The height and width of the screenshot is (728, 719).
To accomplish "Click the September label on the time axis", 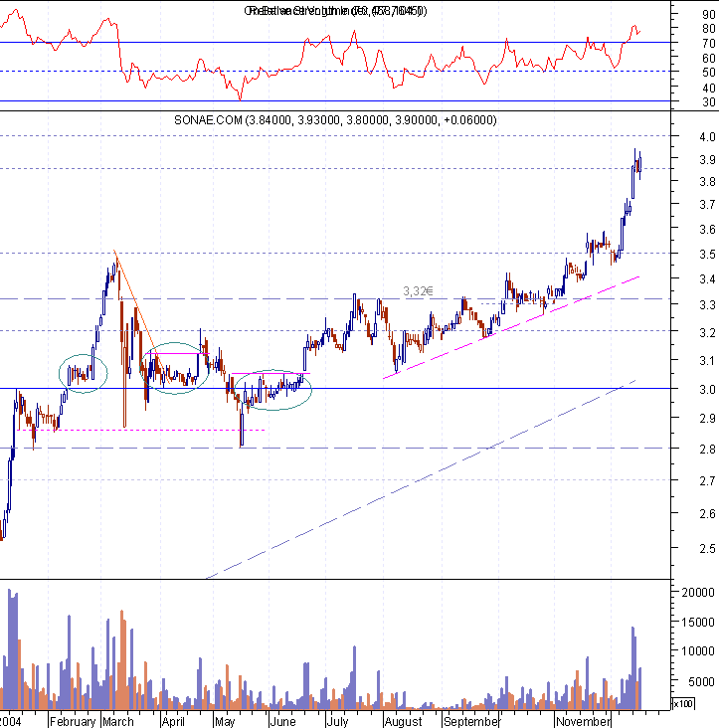I will point(470,721).
